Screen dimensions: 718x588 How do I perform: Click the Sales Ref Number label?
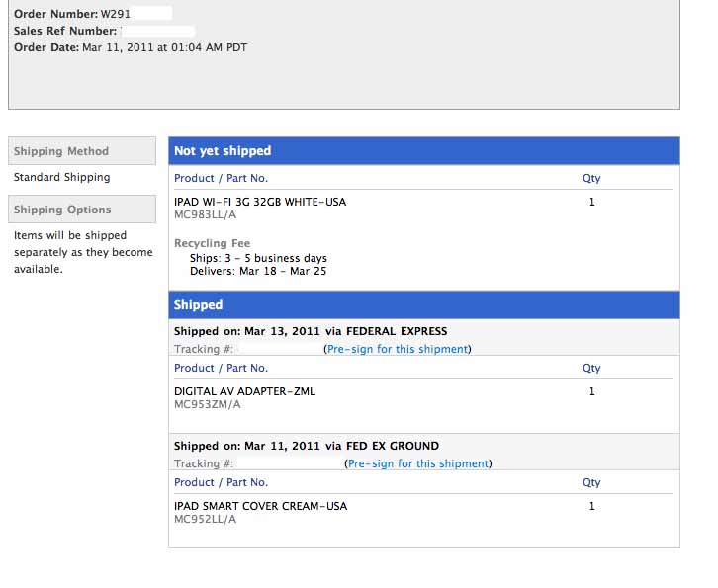point(65,31)
